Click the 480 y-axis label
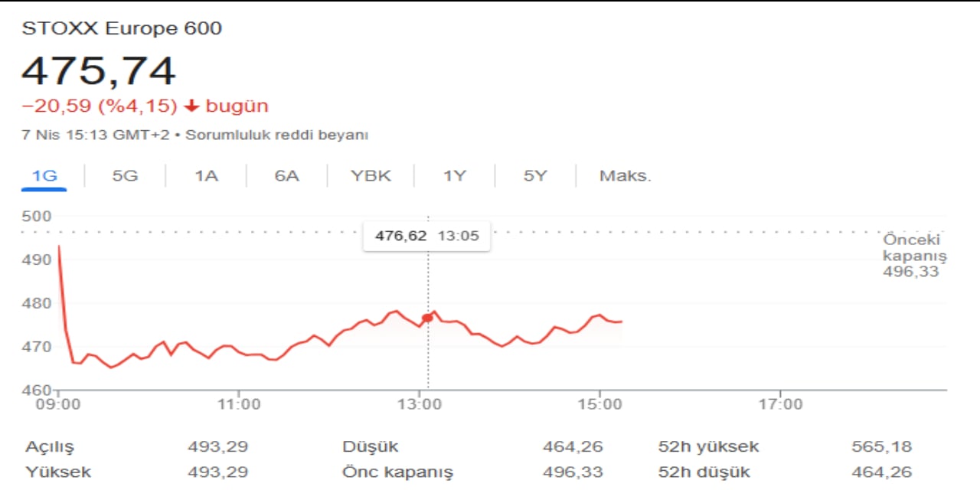980x490 pixels. pyautogui.click(x=37, y=303)
